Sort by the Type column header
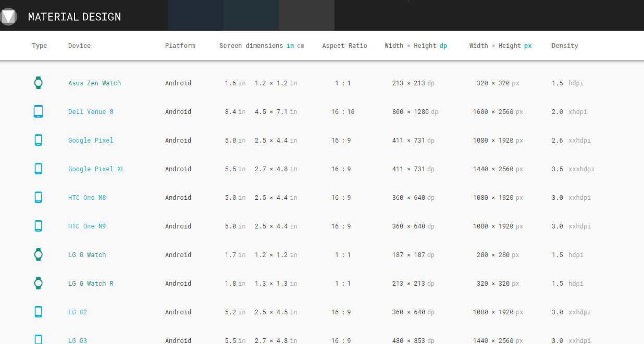Viewport: 644px width, 344px height. [x=40, y=46]
